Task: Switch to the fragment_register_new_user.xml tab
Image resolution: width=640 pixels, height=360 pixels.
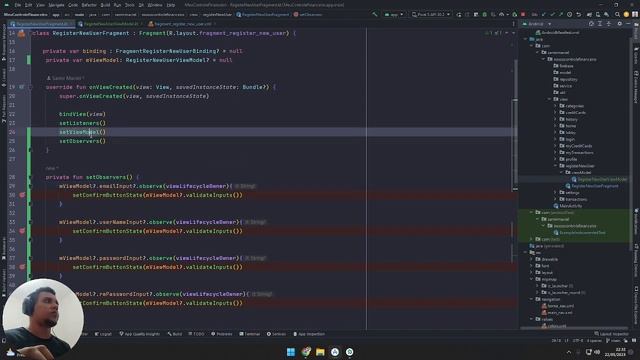Action: pyautogui.click(x=182, y=24)
